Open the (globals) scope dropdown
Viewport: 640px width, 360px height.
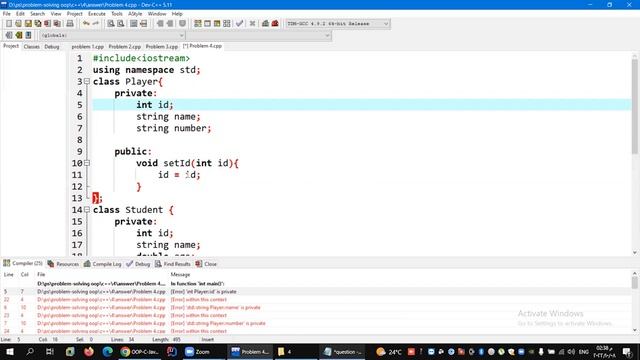coord(113,36)
